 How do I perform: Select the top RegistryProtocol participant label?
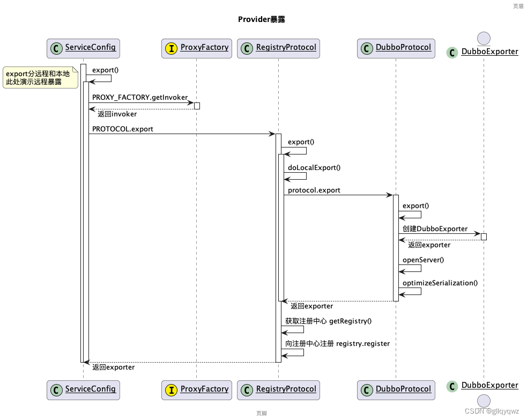coord(286,47)
